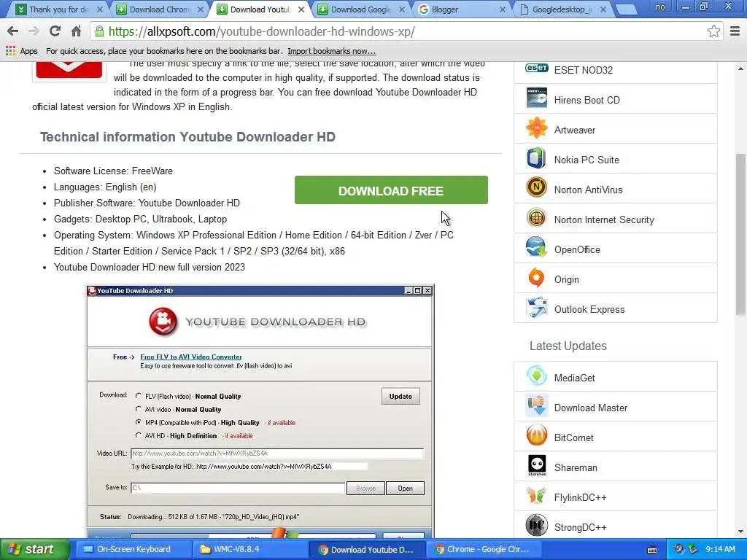Image resolution: width=747 pixels, height=560 pixels.
Task: Click the FlylinkDC++ icon
Action: (536, 496)
